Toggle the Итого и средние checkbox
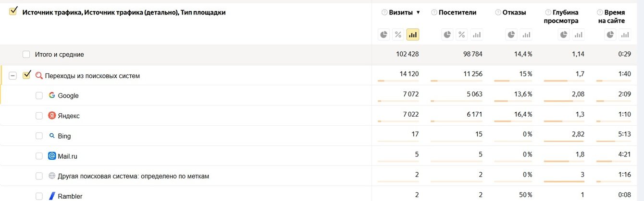 tap(26, 55)
